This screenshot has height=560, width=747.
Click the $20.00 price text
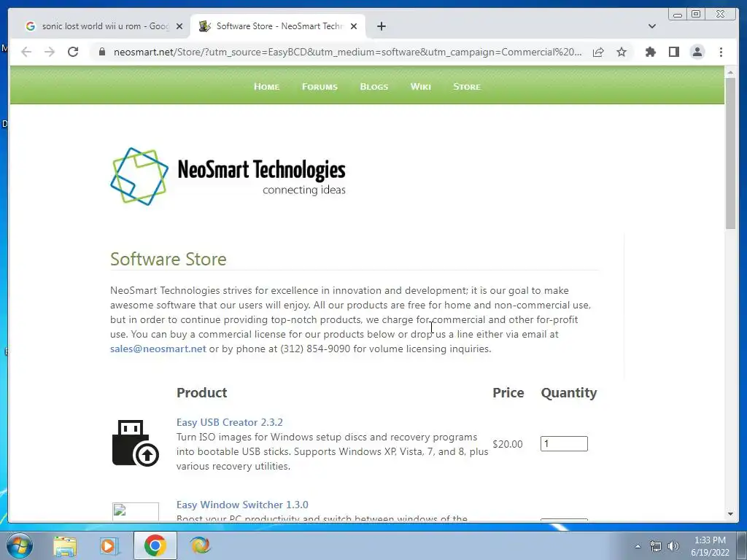pyautogui.click(x=508, y=444)
